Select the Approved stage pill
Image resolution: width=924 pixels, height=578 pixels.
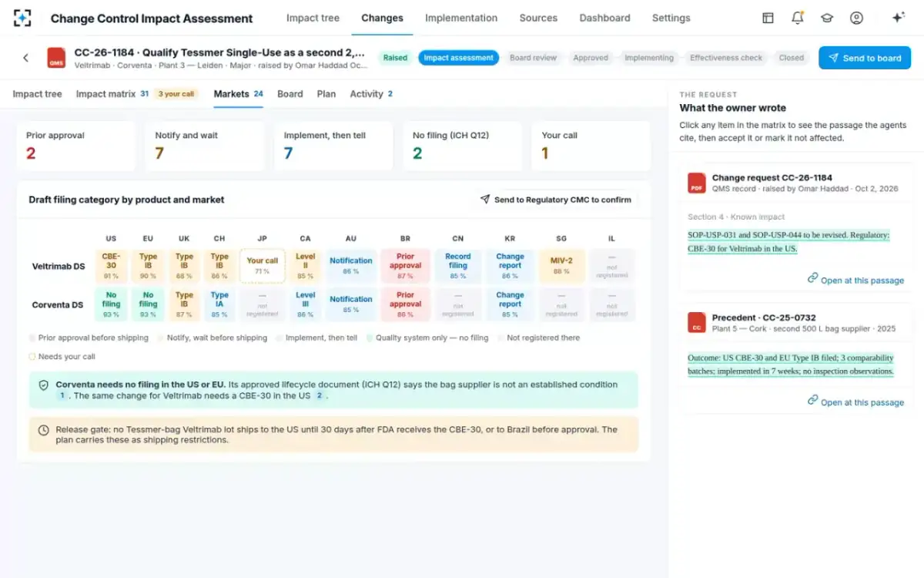[591, 58]
